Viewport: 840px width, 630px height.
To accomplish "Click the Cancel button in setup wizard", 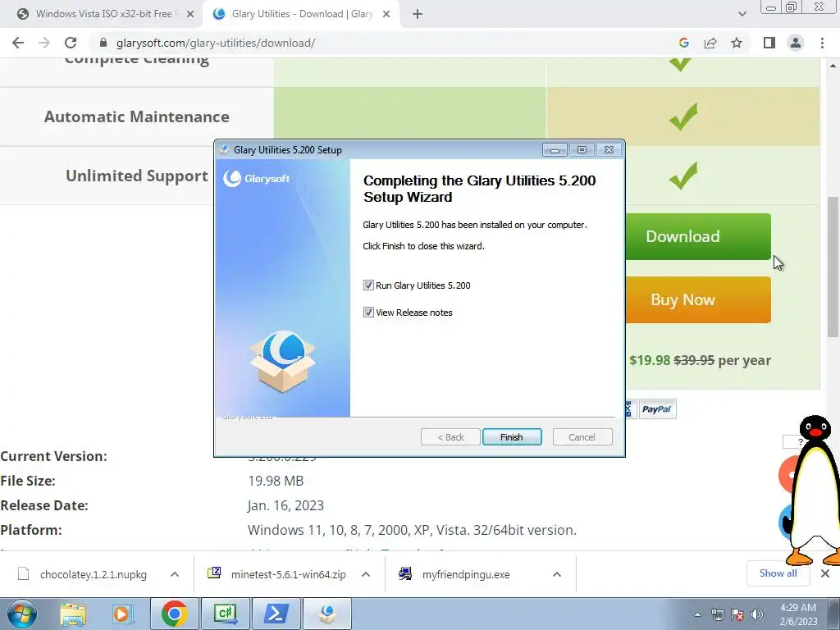I will (x=582, y=437).
